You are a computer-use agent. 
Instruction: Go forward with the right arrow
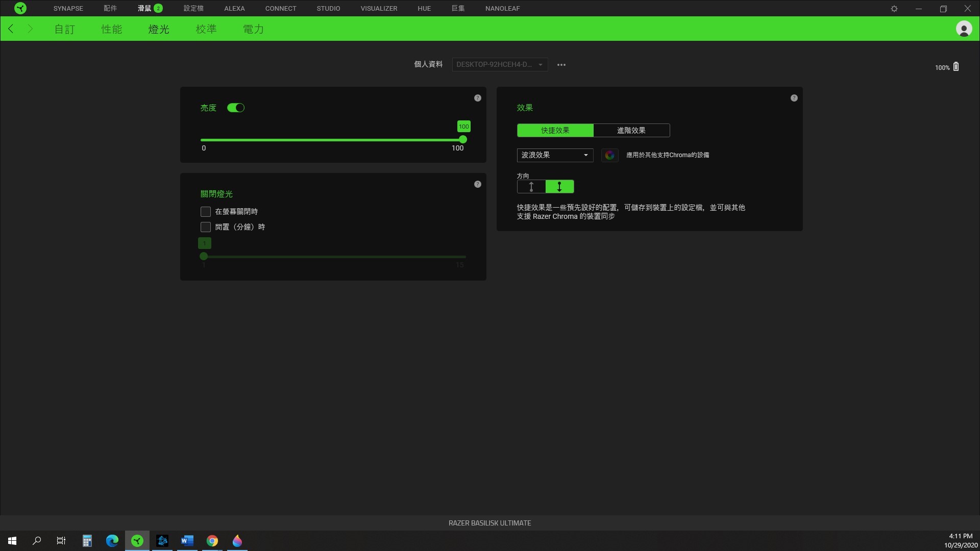[30, 29]
